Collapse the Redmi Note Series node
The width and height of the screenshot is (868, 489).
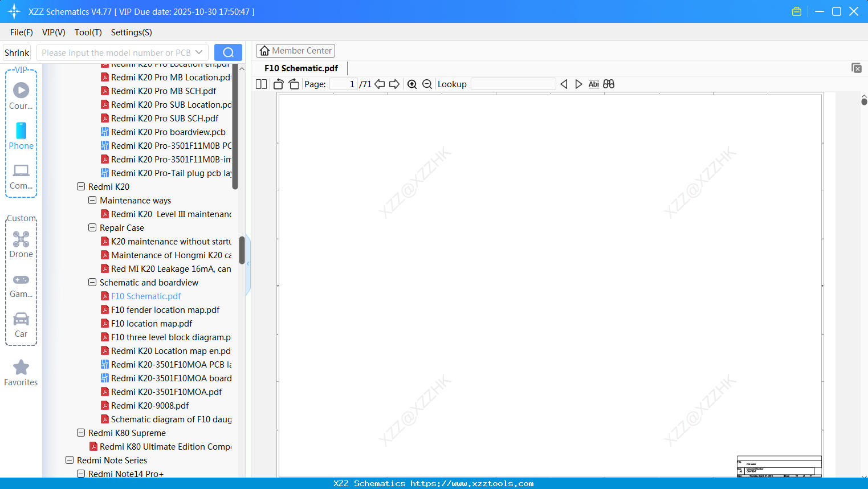point(70,461)
